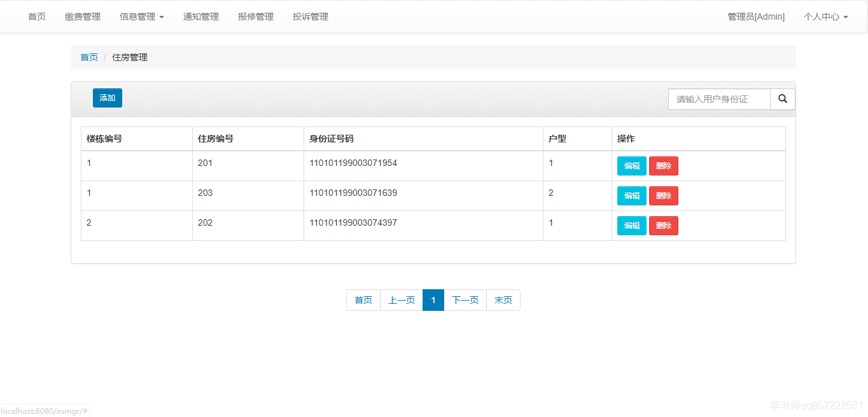The width and height of the screenshot is (868, 417).
Task: Open the 首页 menu item
Action: pos(36,17)
